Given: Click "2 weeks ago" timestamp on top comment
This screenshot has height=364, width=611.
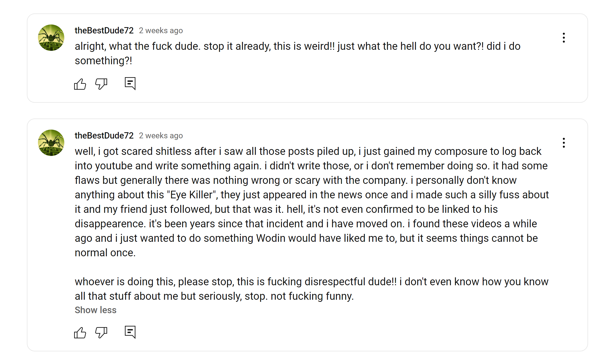Looking at the screenshot, I should 161,31.
